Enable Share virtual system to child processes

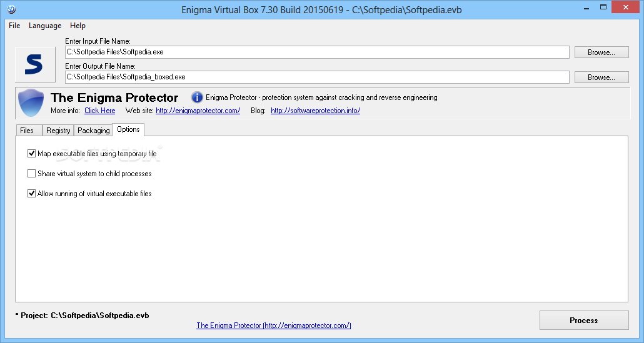32,174
